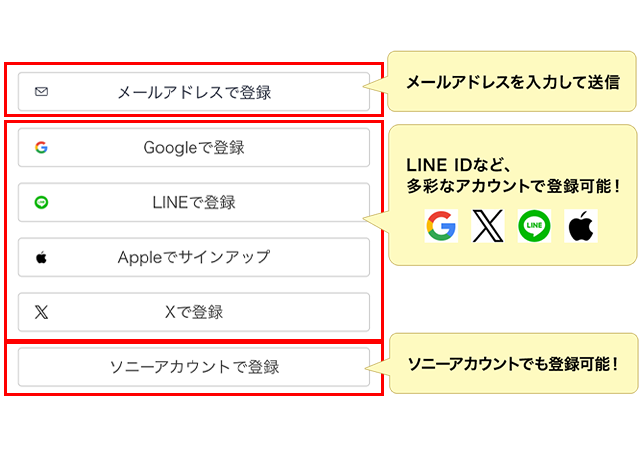
Task: Click the ソニーアカウントでも登録可能 callout
Action: click(513, 363)
